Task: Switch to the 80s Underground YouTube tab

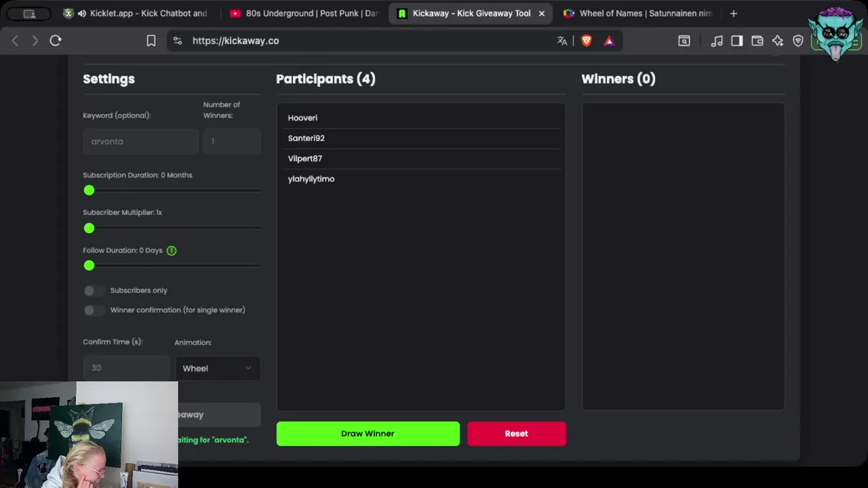Action: click(304, 14)
